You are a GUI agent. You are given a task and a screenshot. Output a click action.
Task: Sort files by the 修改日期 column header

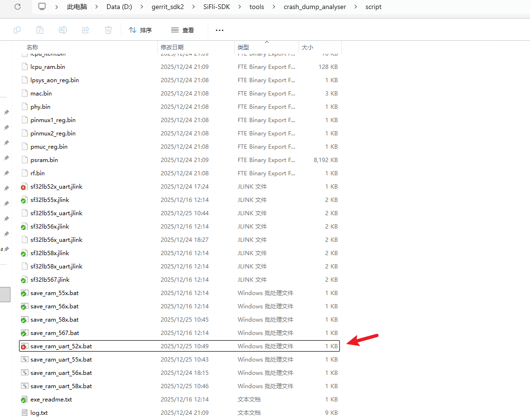(172, 48)
